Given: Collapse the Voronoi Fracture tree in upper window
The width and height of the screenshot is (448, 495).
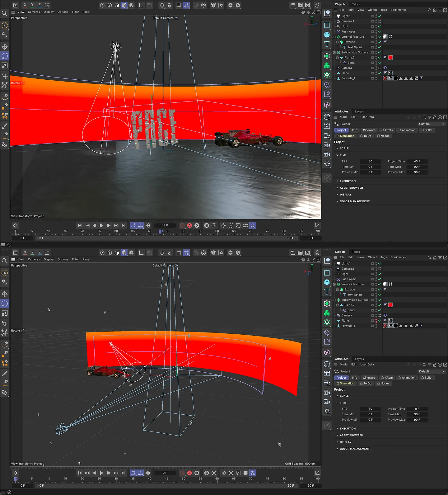Looking at the screenshot, I should [334, 37].
